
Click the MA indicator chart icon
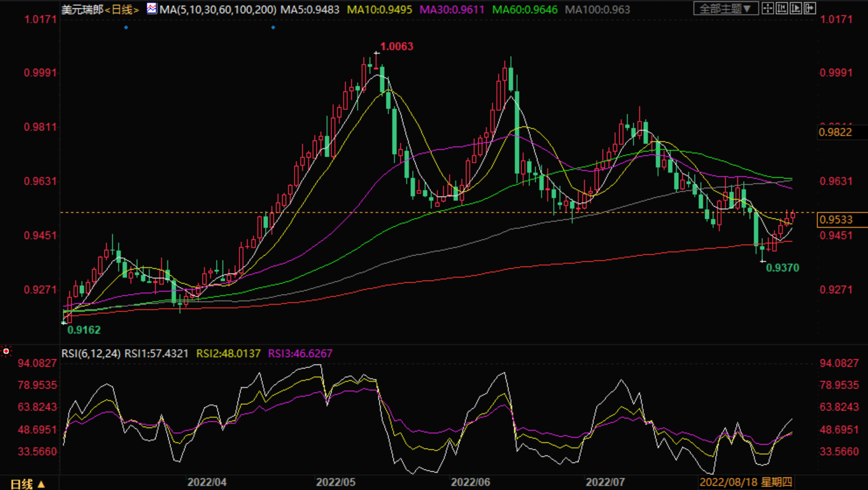point(152,9)
